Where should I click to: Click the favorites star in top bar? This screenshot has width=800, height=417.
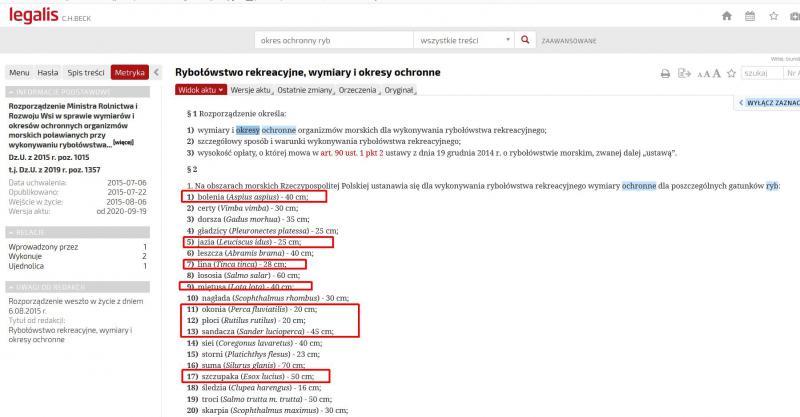click(774, 17)
